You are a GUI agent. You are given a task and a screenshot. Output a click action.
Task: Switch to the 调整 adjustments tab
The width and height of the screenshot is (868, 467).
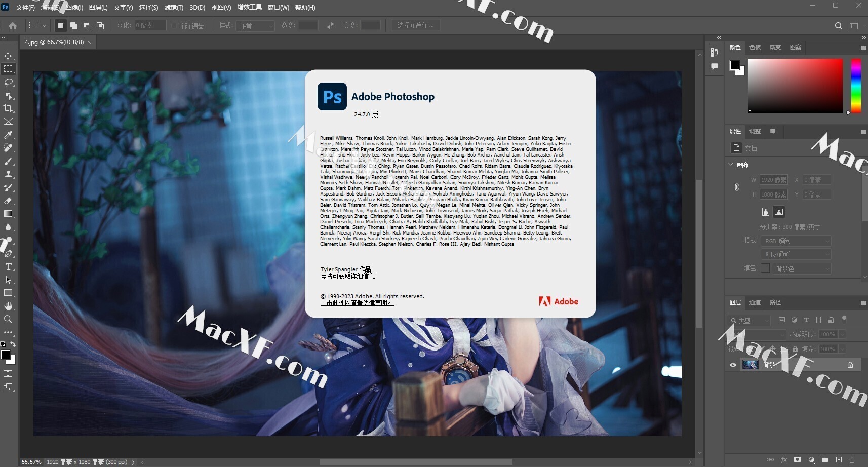coord(755,131)
